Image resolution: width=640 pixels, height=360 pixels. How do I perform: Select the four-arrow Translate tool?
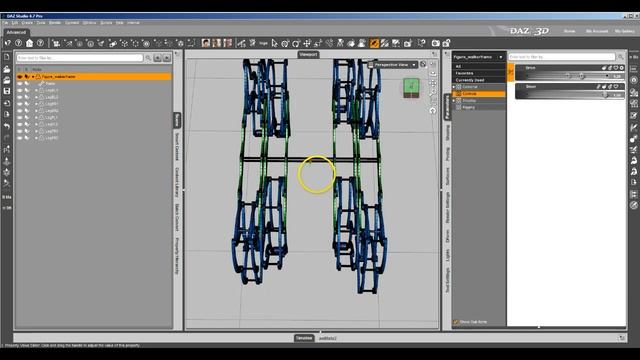point(307,43)
